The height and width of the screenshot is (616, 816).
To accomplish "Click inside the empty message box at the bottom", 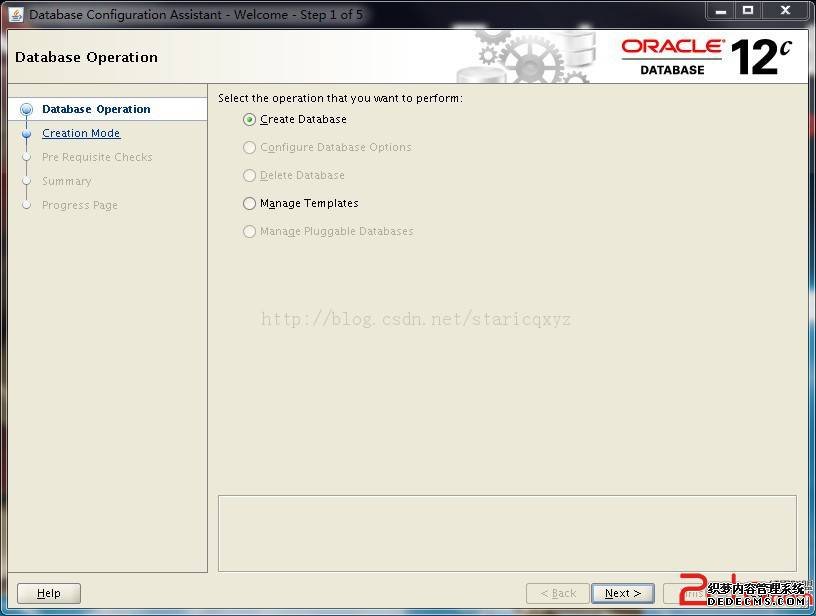I will point(507,533).
